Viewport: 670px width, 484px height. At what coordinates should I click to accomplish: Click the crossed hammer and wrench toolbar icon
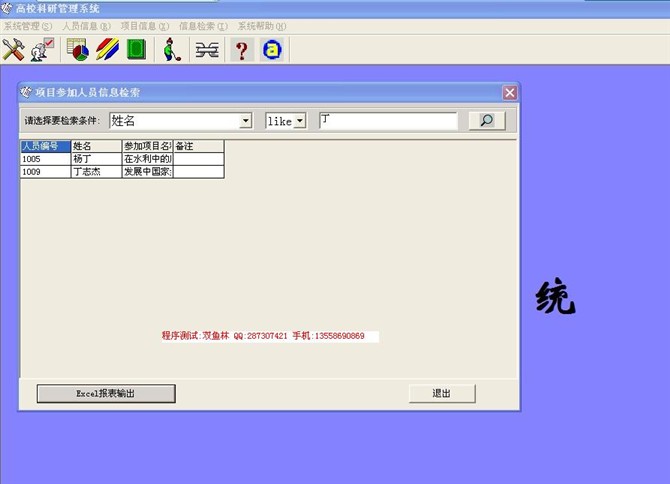tap(13, 50)
